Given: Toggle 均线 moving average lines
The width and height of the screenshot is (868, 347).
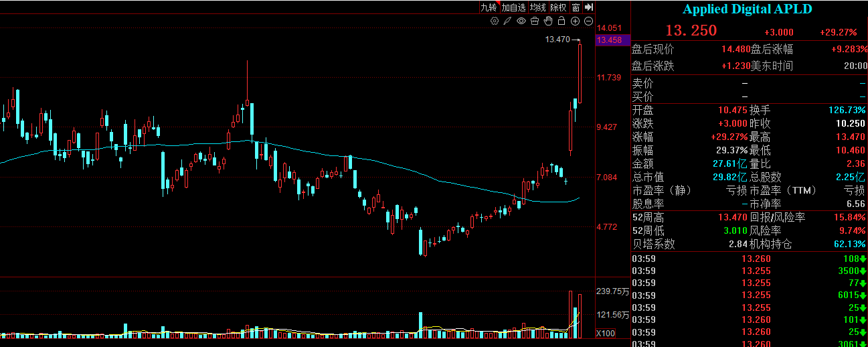Looking at the screenshot, I should pyautogui.click(x=538, y=7).
